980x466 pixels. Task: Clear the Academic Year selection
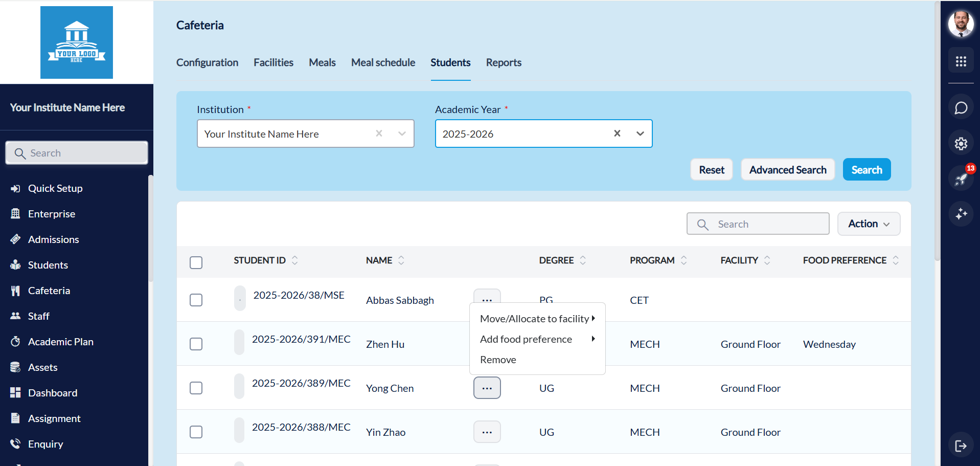pyautogui.click(x=617, y=134)
